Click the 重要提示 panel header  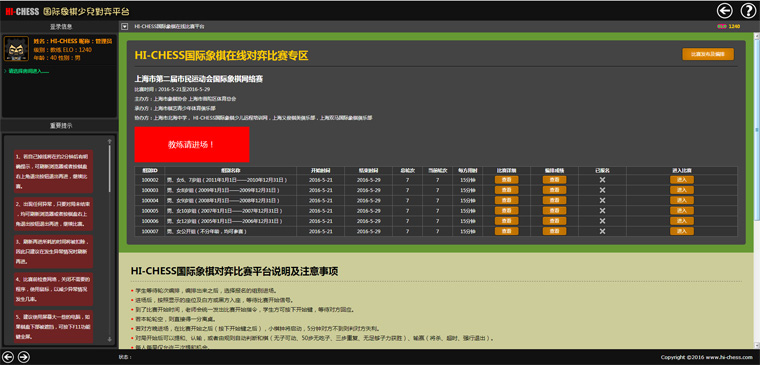[x=60, y=126]
